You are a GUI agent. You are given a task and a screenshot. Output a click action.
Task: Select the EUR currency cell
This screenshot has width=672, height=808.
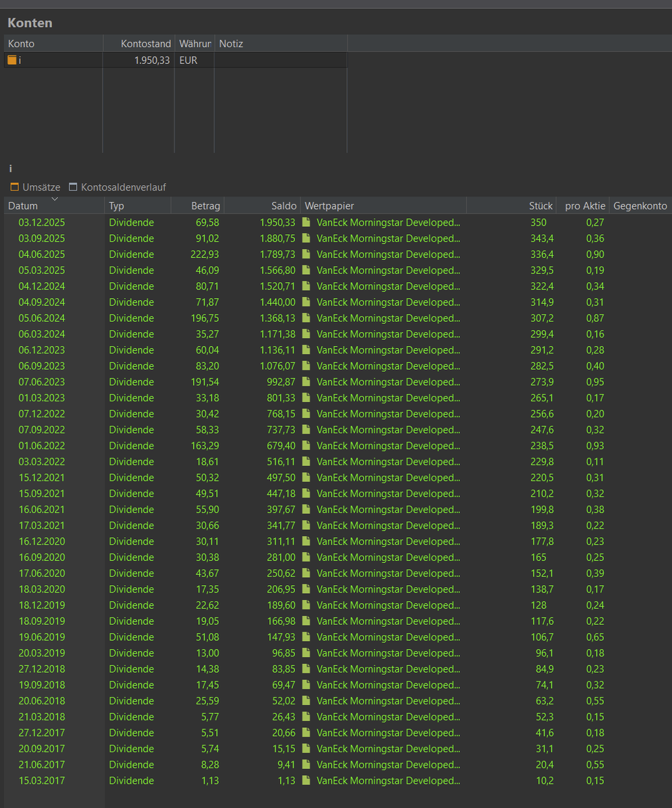188,60
